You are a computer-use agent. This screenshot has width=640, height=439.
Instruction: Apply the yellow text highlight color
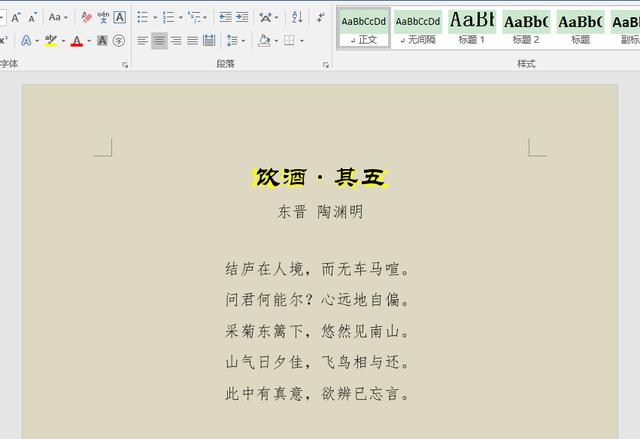tap(50, 41)
